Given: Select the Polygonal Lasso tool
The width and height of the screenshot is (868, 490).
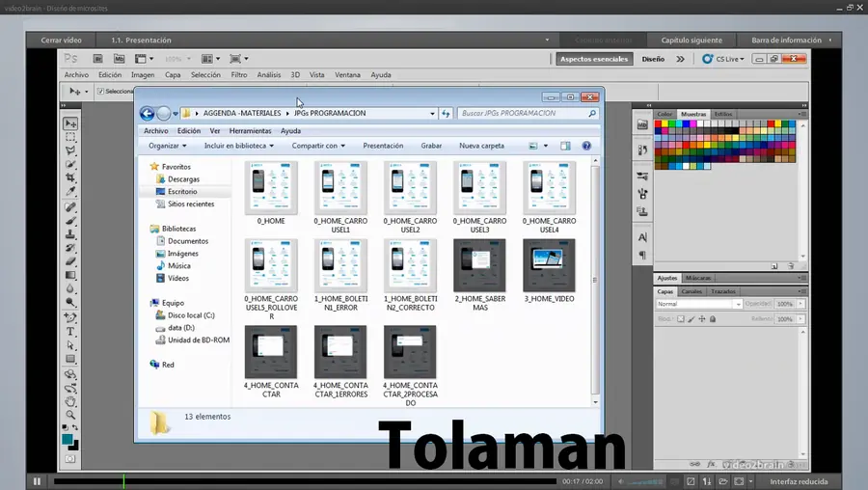Looking at the screenshot, I should pyautogui.click(x=70, y=150).
